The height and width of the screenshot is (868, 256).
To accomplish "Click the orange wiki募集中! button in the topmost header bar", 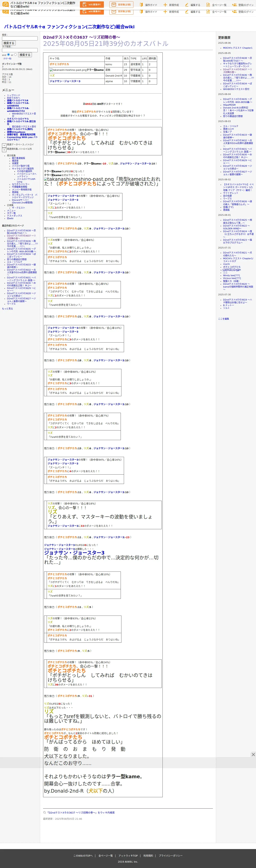I will tap(92, 5).
